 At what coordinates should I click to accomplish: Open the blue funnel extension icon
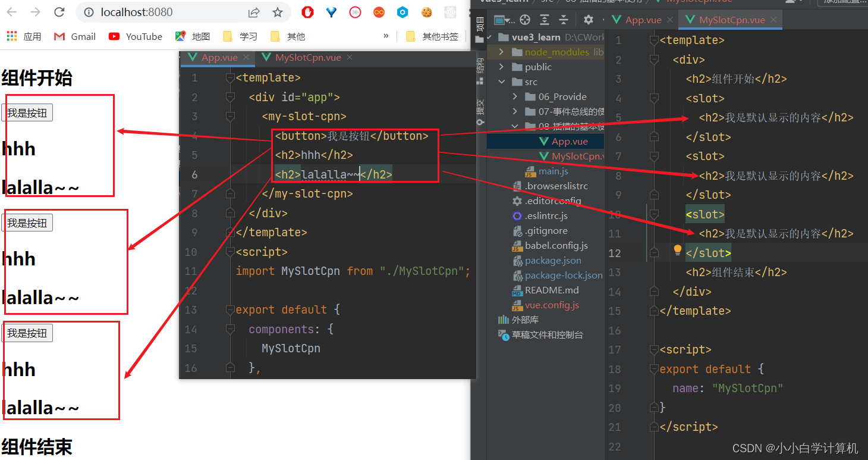[x=331, y=12]
